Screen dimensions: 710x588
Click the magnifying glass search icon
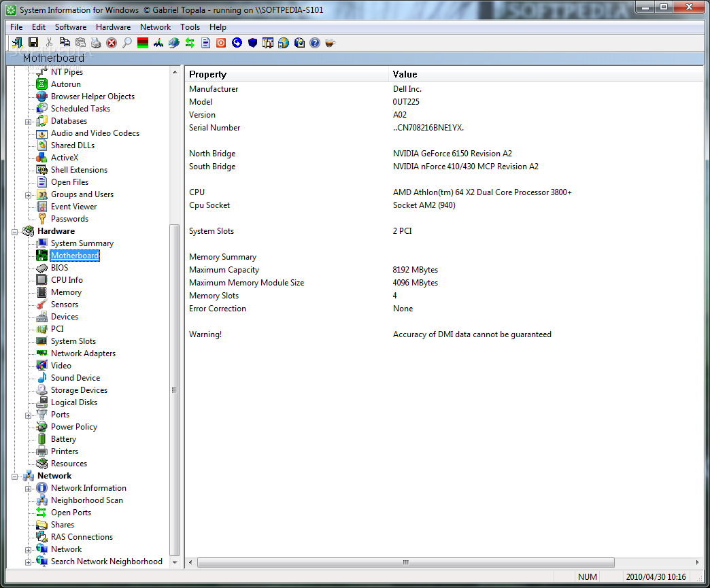point(127,43)
